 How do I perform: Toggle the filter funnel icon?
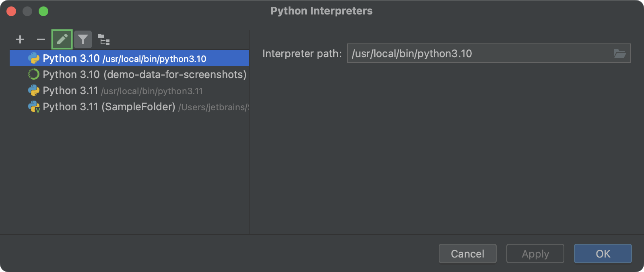click(83, 39)
